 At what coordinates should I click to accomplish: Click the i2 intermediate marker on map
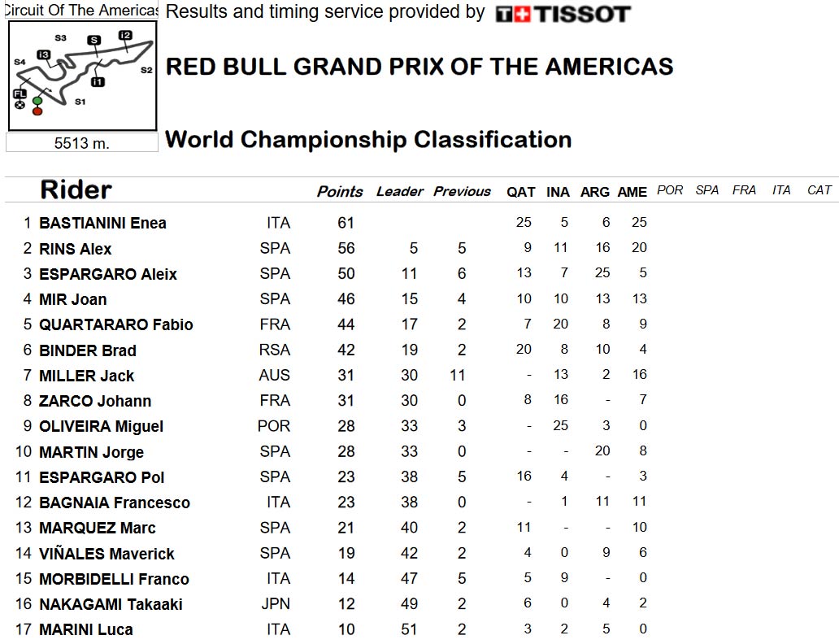coord(125,35)
